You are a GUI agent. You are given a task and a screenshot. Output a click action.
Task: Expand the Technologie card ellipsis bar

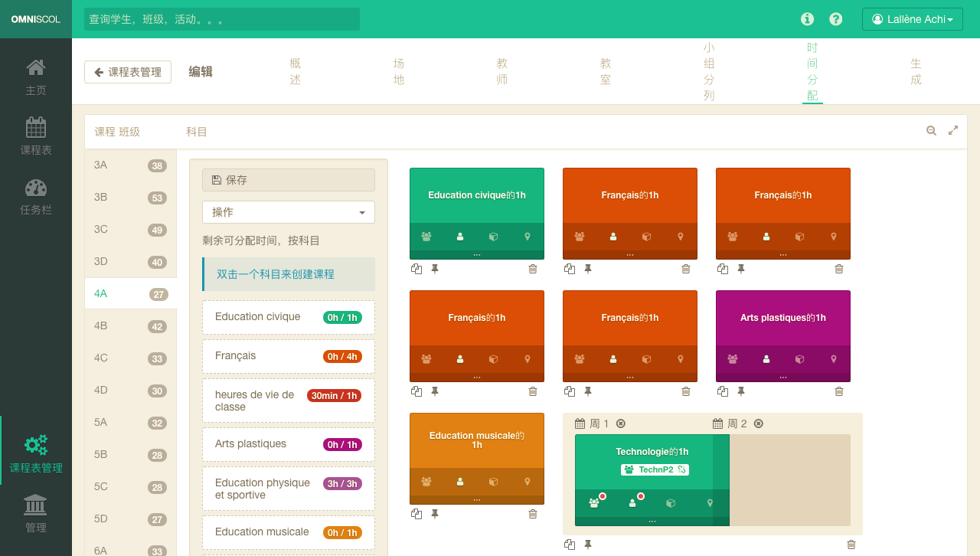(x=652, y=522)
